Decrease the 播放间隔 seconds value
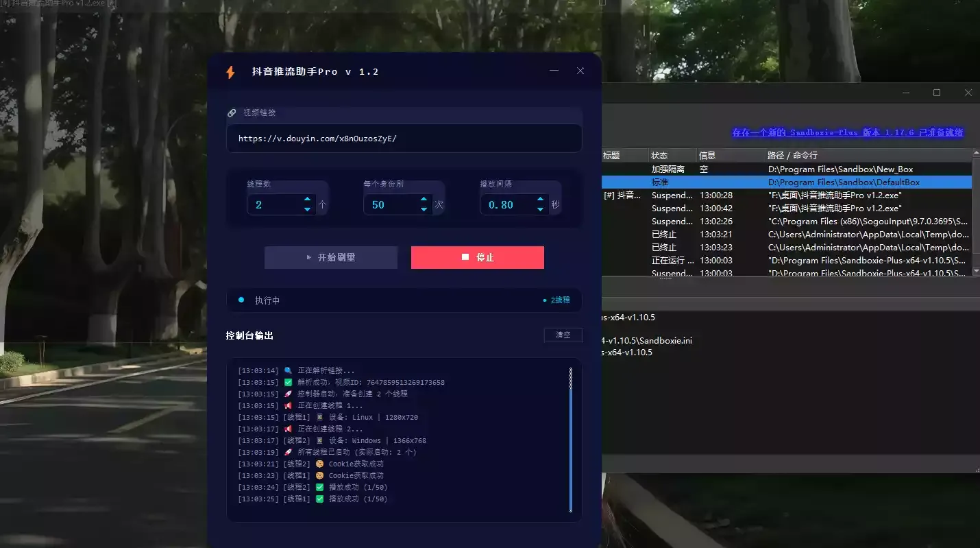Image resolution: width=980 pixels, height=548 pixels. pos(540,209)
